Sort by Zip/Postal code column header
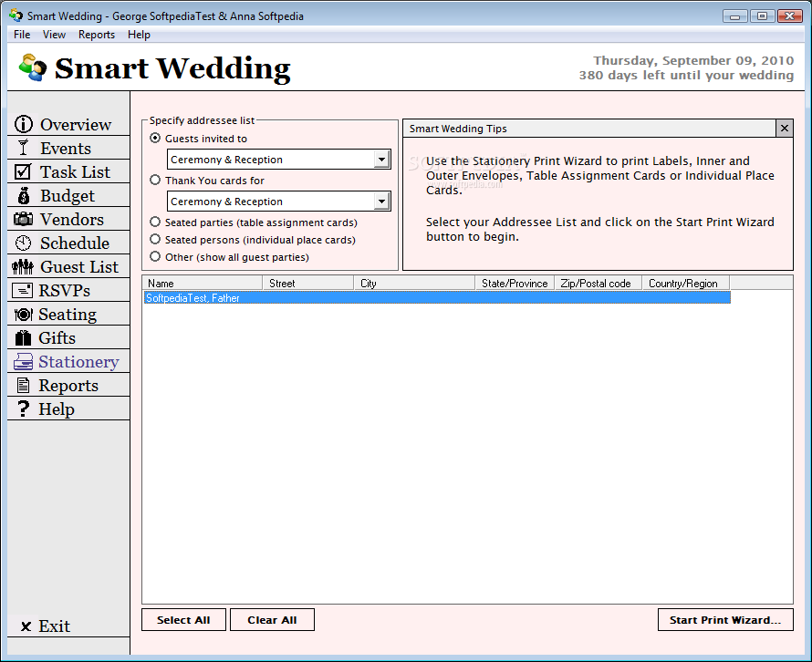Screen dimensions: 812x662 click(x=599, y=283)
